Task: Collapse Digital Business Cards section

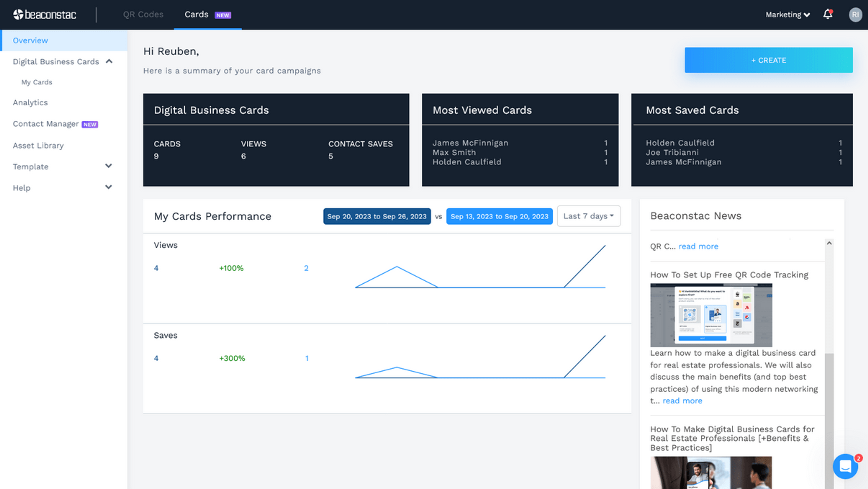Action: tap(109, 61)
